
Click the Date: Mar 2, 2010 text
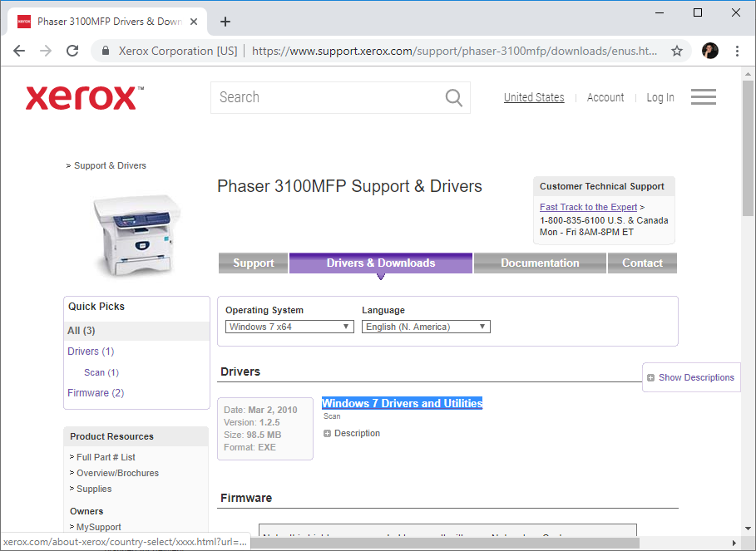point(260,410)
